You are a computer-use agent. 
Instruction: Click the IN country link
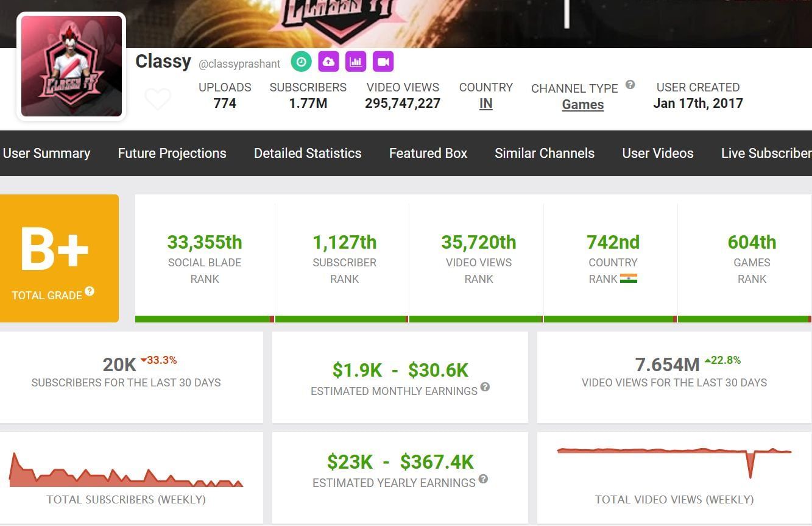(x=485, y=104)
